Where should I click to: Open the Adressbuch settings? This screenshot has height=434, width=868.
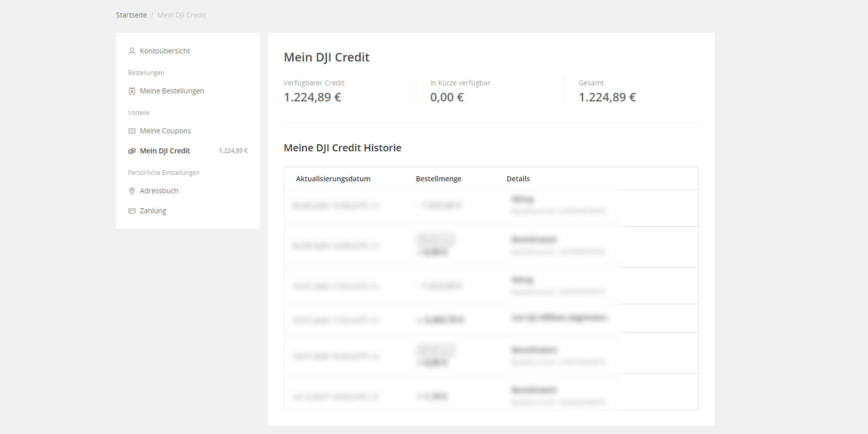click(159, 191)
